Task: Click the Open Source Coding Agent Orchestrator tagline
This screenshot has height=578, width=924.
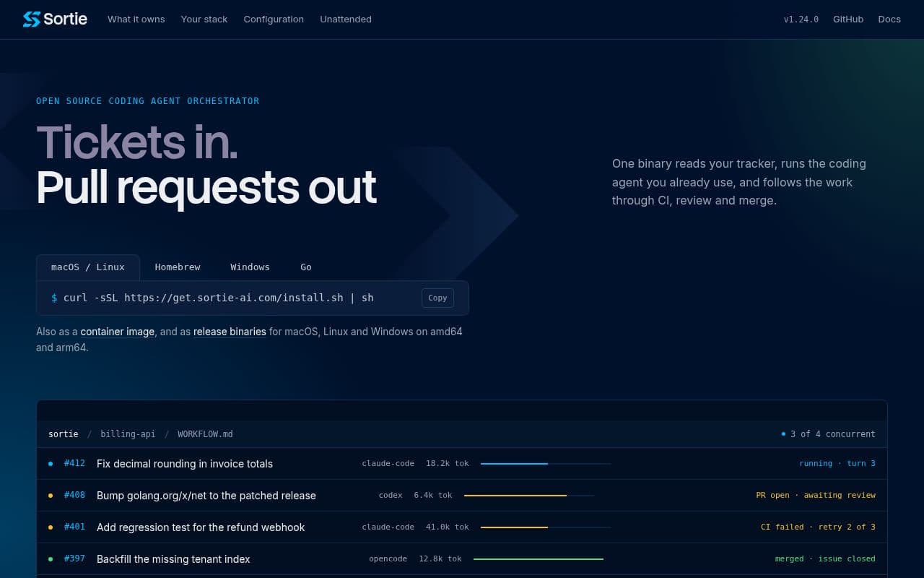Action: (x=148, y=101)
